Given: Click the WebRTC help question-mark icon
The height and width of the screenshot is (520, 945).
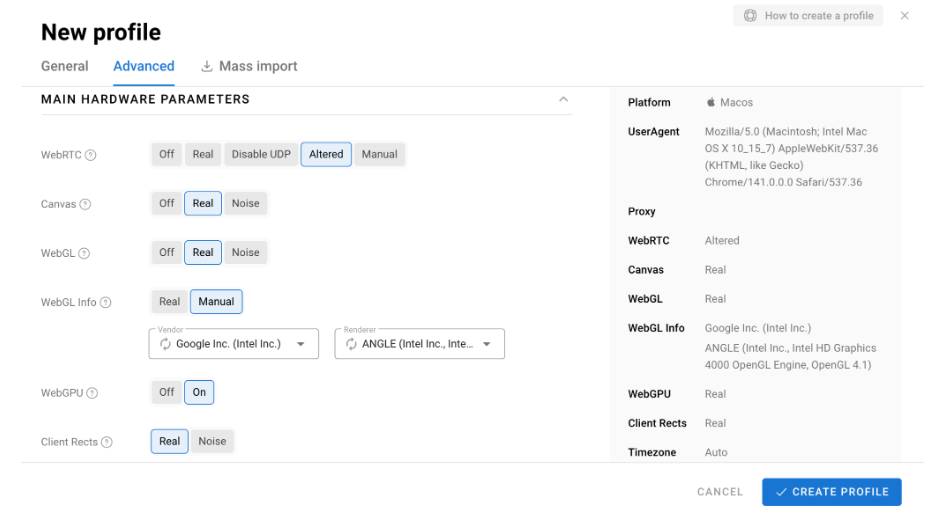Looking at the screenshot, I should (90, 155).
